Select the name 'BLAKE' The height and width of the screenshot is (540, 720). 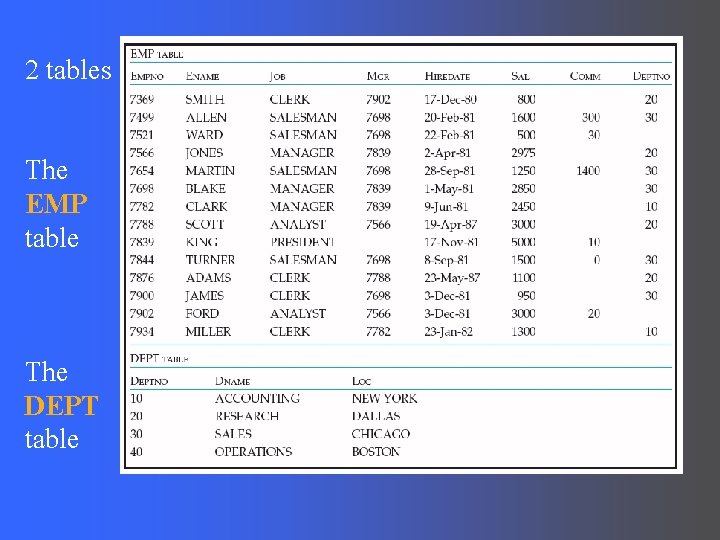point(205,189)
